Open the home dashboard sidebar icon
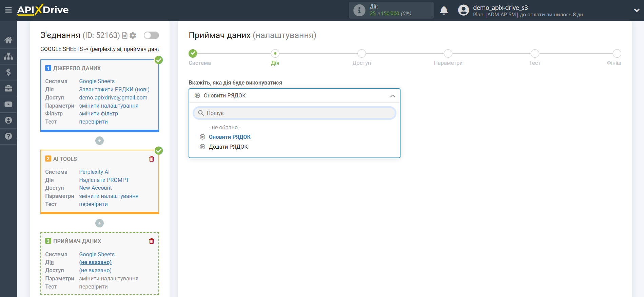The width and height of the screenshot is (644, 297). click(8, 40)
